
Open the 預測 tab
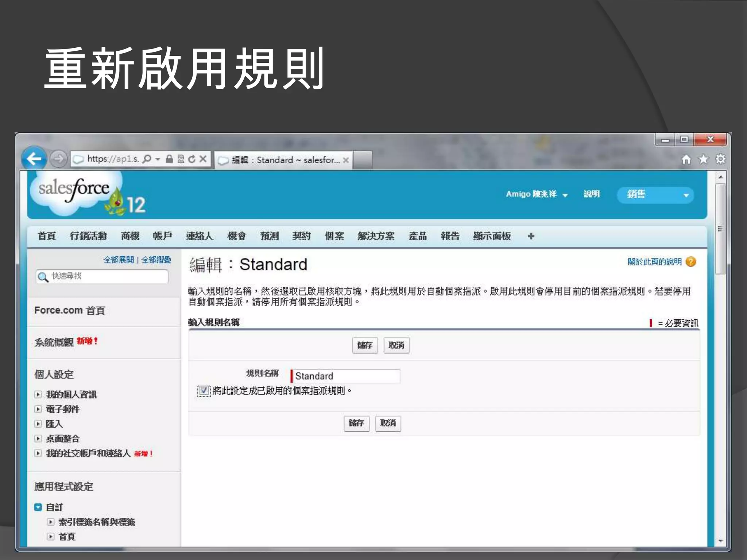tap(269, 236)
